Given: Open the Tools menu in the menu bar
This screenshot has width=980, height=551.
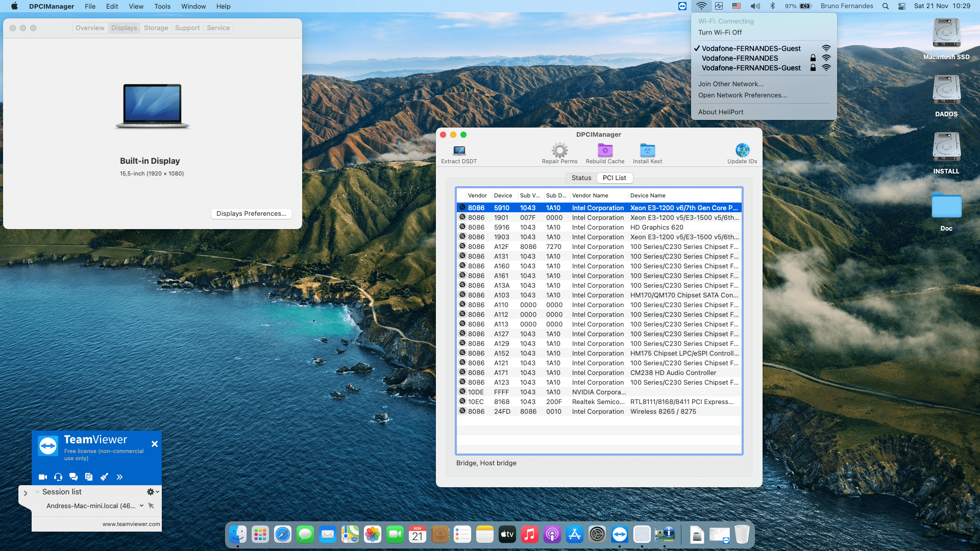Looking at the screenshot, I should [x=162, y=6].
